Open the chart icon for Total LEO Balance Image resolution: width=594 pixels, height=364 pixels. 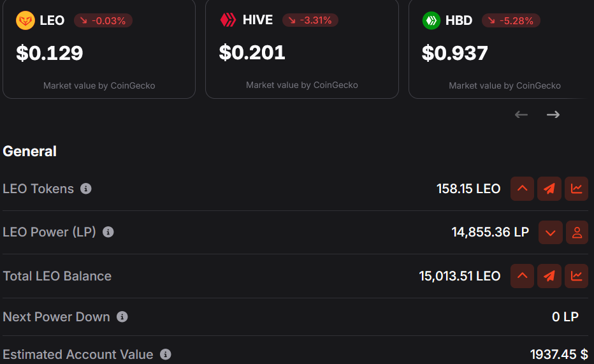[x=576, y=276]
